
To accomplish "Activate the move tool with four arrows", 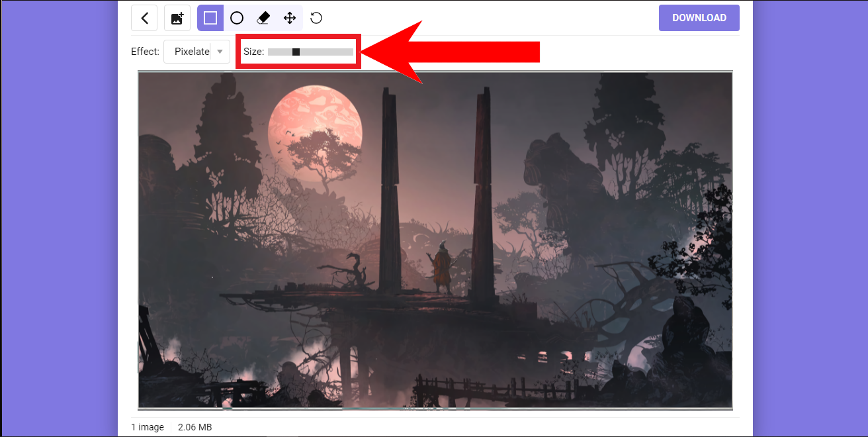I will (x=290, y=18).
